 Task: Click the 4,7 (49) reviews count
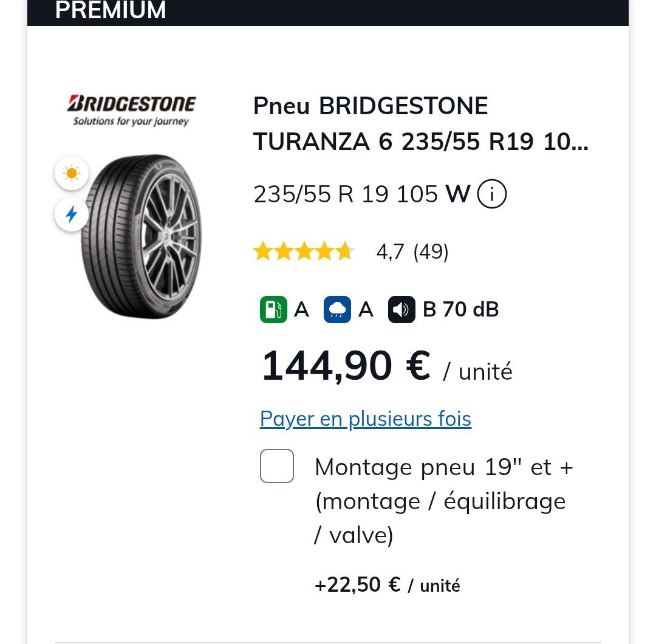[x=412, y=252]
